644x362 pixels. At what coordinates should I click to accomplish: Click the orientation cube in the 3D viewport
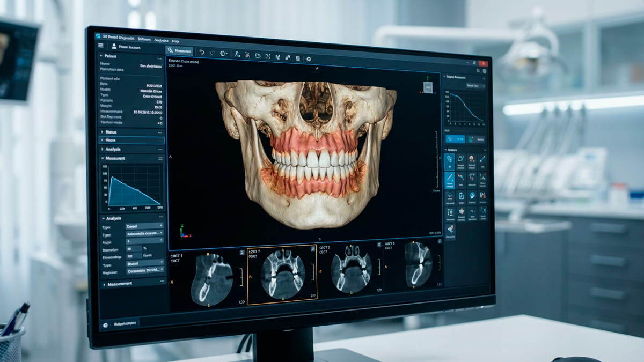[428, 87]
